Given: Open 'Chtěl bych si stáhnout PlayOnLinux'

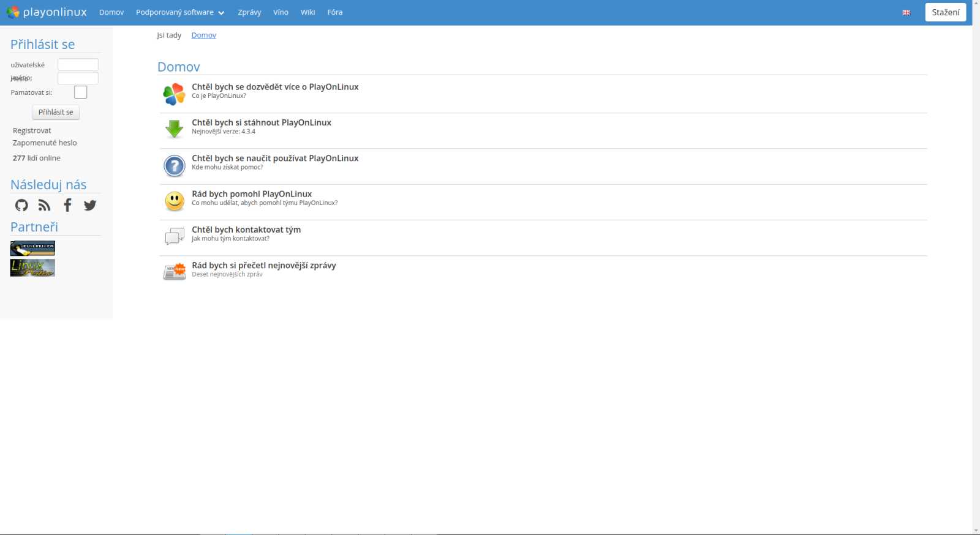Looking at the screenshot, I should 262,122.
